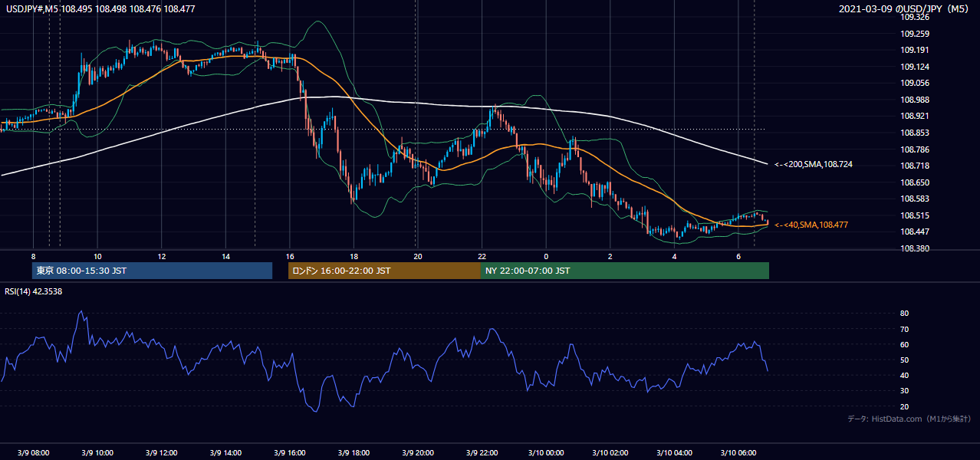Click the 3/9 18:00 time axis label
Image resolution: width=980 pixels, height=460 pixels.
354,452
